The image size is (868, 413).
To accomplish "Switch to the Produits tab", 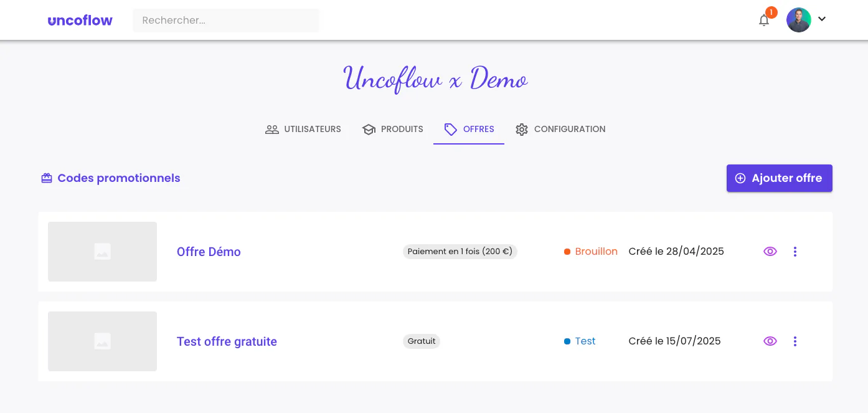I will (x=393, y=130).
